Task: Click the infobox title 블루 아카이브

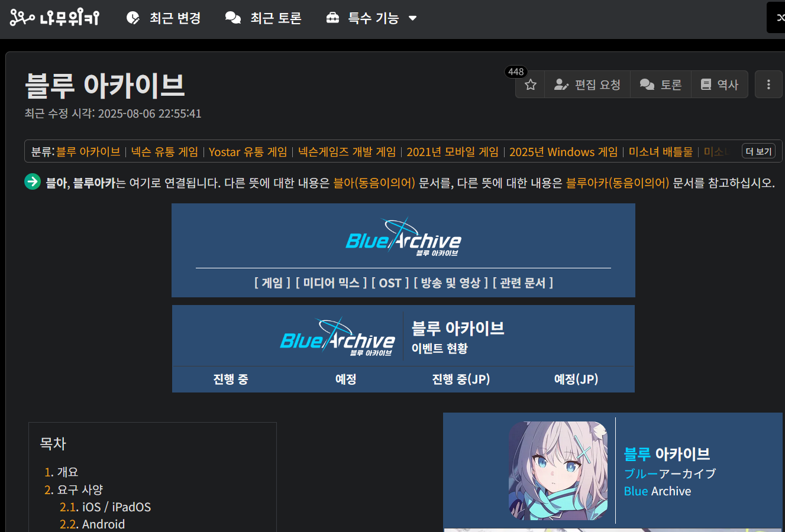Action: click(x=667, y=454)
